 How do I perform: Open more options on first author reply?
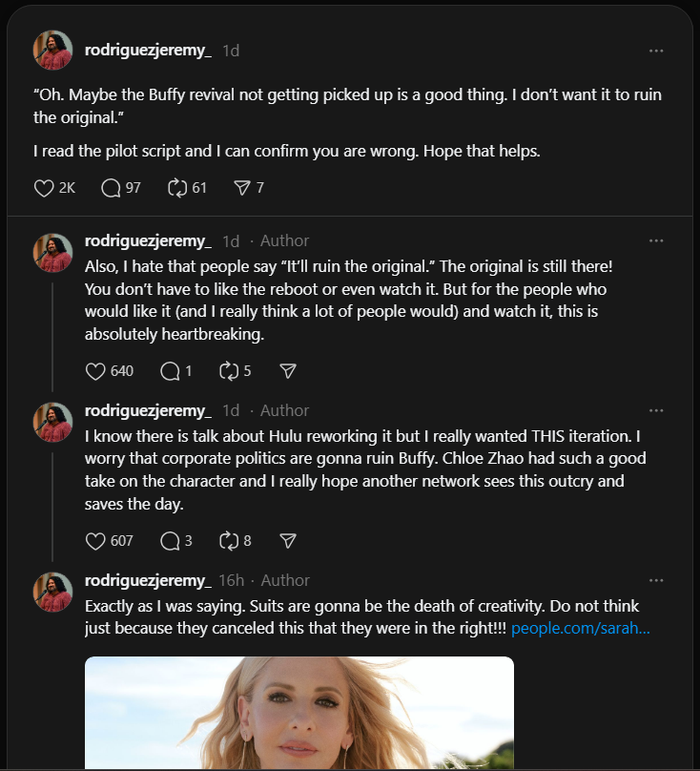tap(656, 240)
